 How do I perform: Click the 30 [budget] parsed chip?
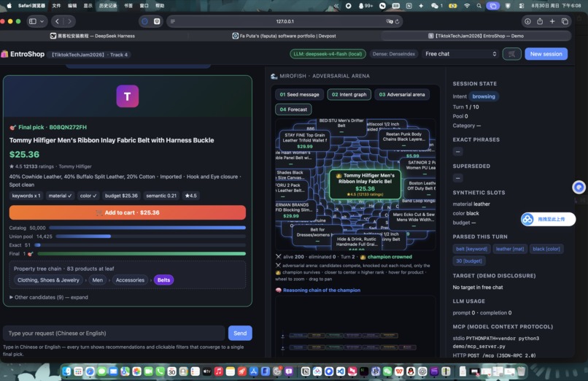[469, 261]
